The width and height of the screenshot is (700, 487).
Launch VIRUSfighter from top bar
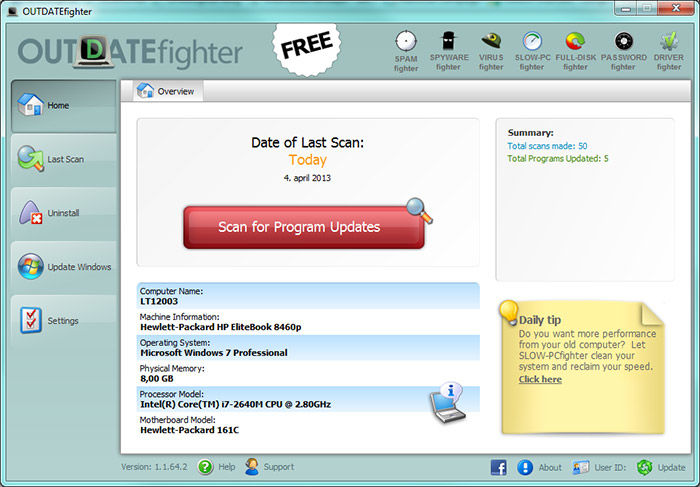pos(491,50)
